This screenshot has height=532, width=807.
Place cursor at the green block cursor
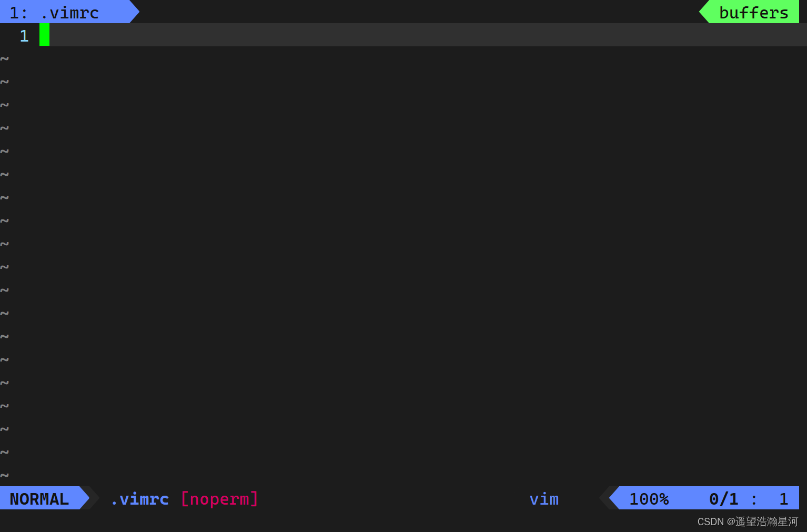[x=45, y=35]
